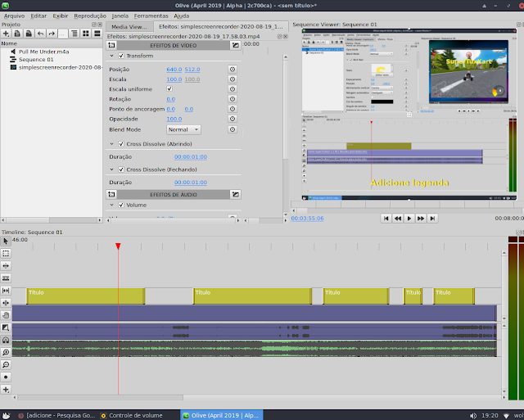This screenshot has width=524, height=420.
Task: Select the edit (dashed rectangle) tool
Action: click(6, 253)
